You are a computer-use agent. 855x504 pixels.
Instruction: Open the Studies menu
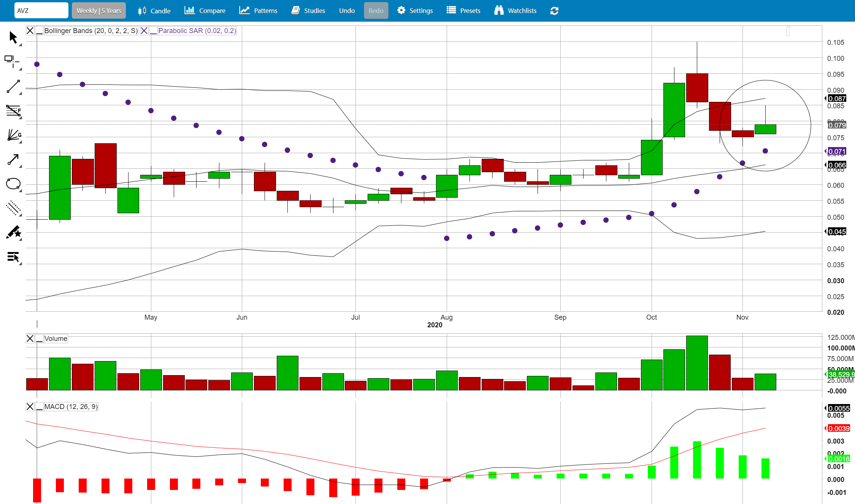pyautogui.click(x=308, y=11)
